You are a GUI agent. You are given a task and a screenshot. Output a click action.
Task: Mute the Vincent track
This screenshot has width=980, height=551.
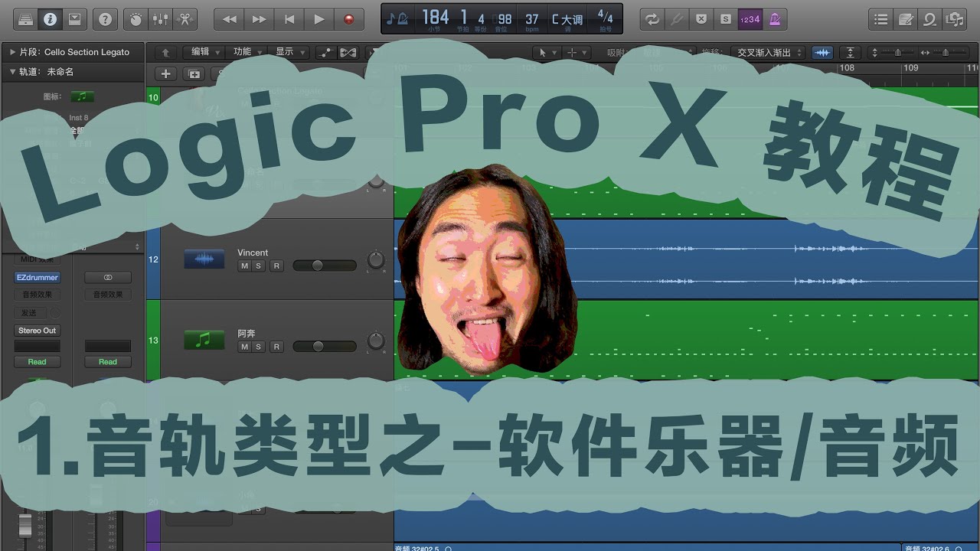244,266
